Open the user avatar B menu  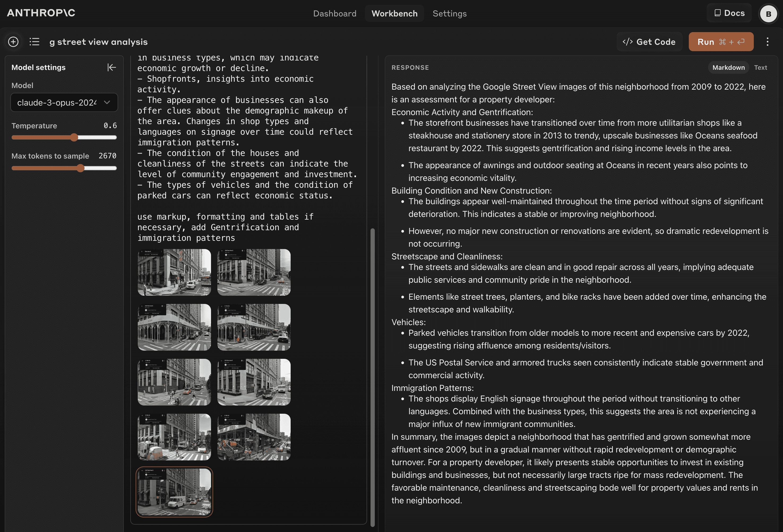pos(768,14)
